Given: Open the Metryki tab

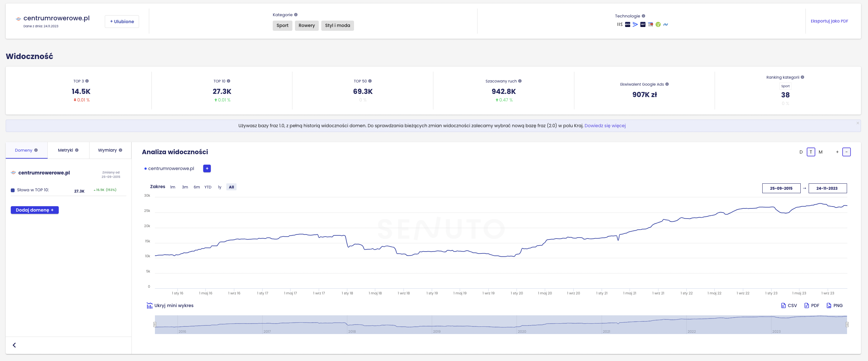Looking at the screenshot, I should [68, 150].
